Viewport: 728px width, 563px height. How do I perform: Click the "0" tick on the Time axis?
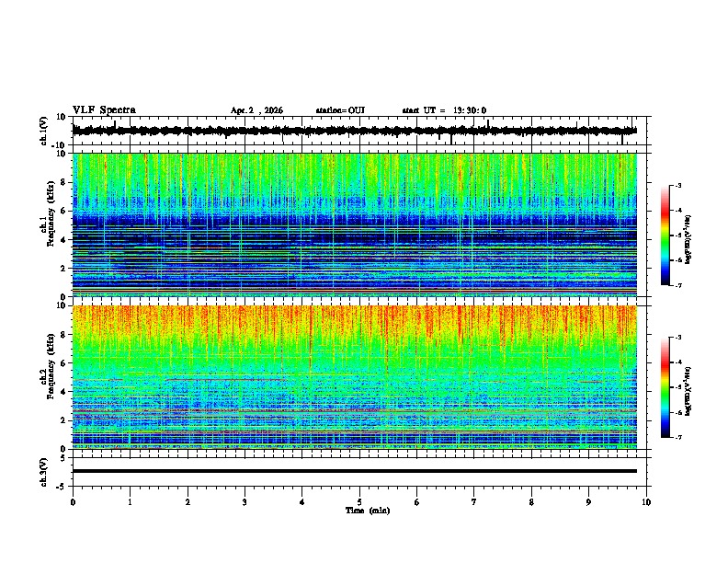[73, 502]
